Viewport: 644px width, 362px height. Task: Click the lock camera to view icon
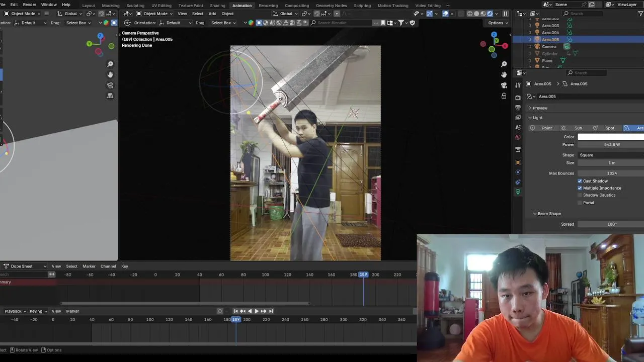pos(504,96)
